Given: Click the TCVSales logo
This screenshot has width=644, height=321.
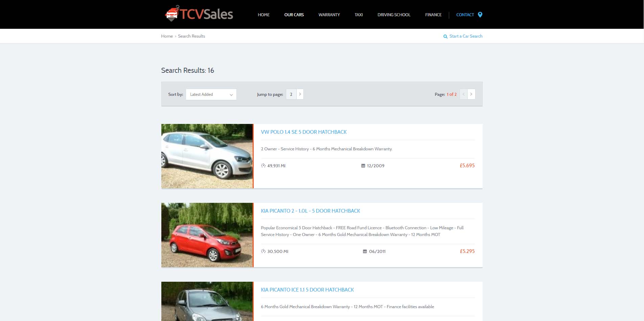Looking at the screenshot, I should click(x=199, y=14).
